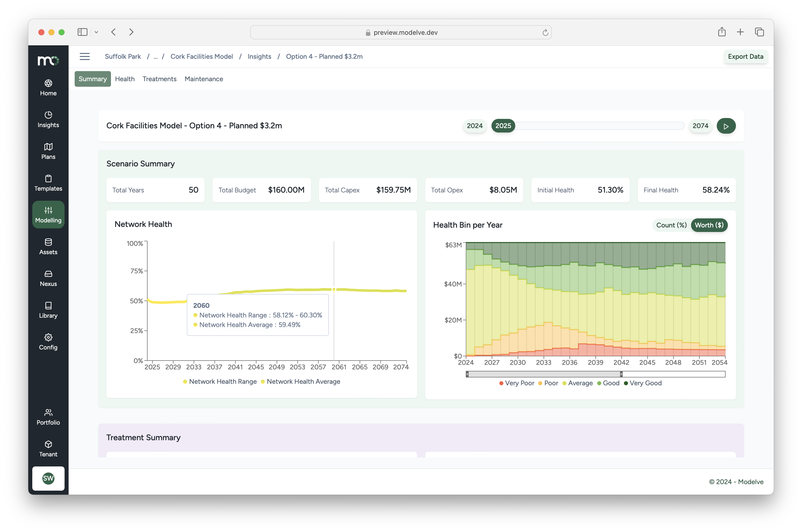Access Config settings panel
This screenshot has height=532, width=802.
coord(48,342)
